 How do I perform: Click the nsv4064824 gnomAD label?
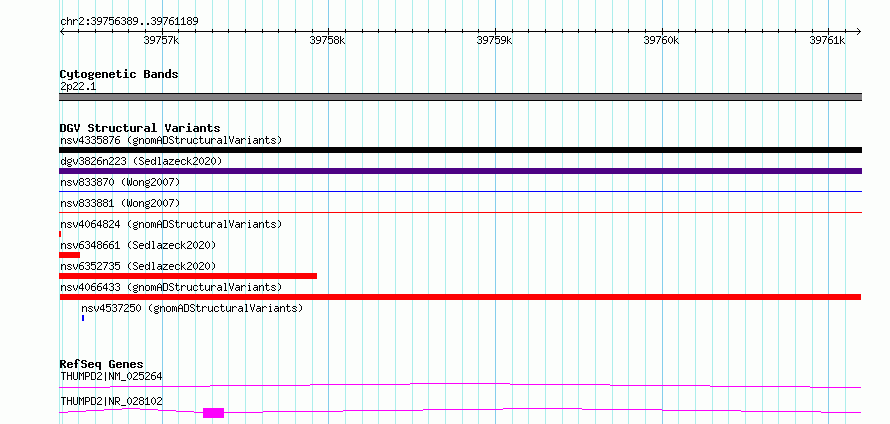[171, 224]
